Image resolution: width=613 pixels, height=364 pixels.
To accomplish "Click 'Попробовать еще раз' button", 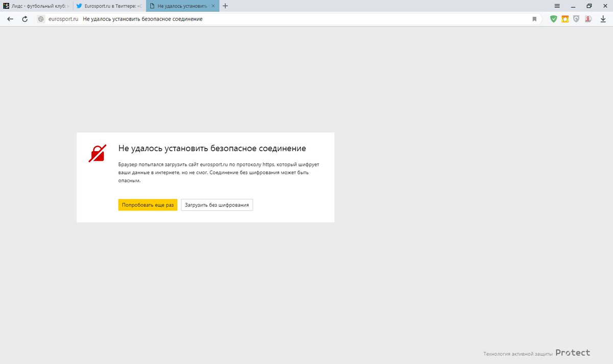I will coord(148,205).
